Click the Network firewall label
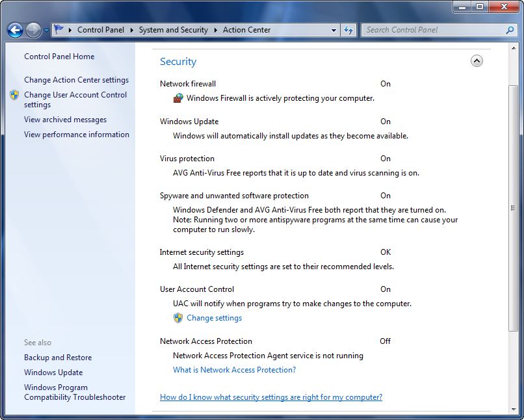Screen dimensions: 524x420 pos(188,83)
